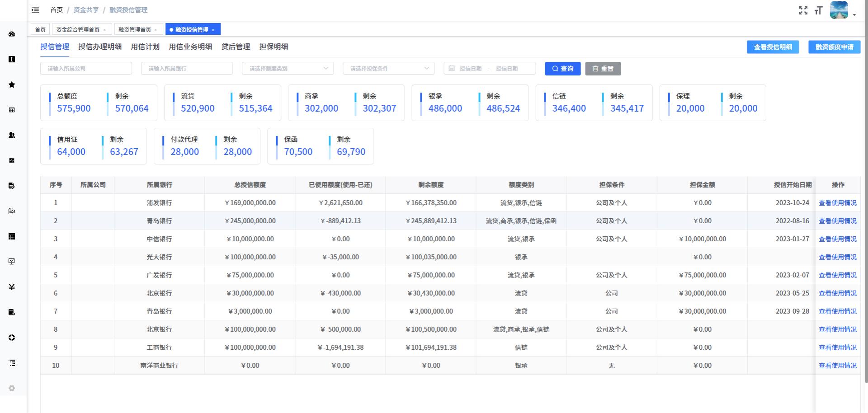Click the font size icon
The image size is (868, 413).
(818, 10)
